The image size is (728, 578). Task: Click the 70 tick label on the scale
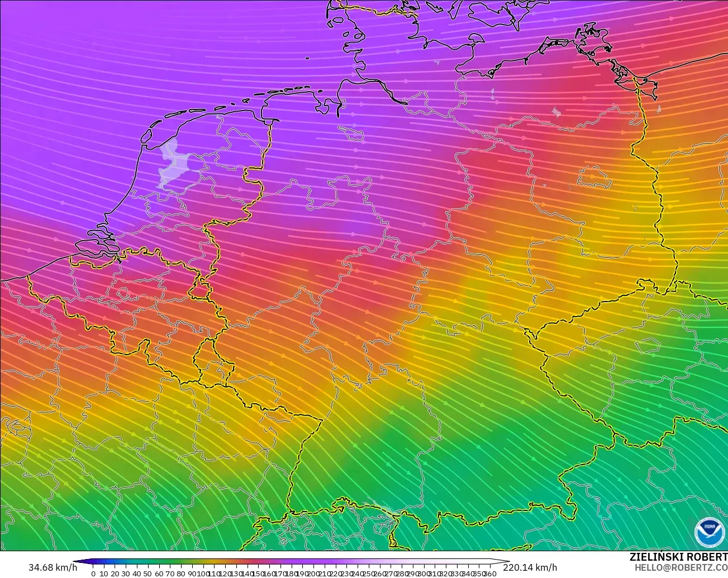point(170,574)
